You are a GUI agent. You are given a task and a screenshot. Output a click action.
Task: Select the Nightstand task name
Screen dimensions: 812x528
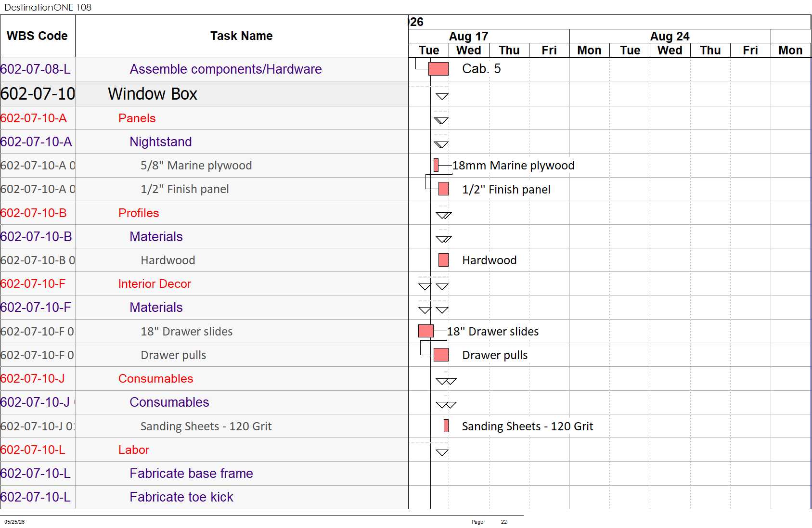pos(161,142)
